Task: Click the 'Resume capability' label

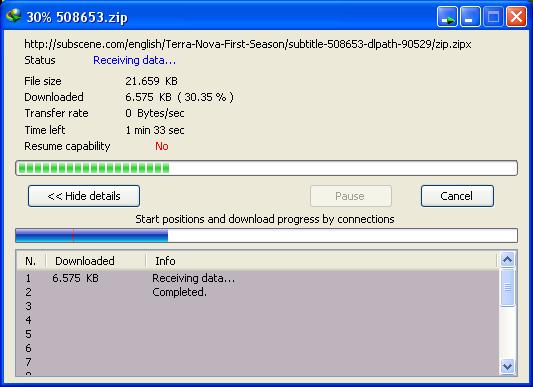Action: click(x=67, y=146)
